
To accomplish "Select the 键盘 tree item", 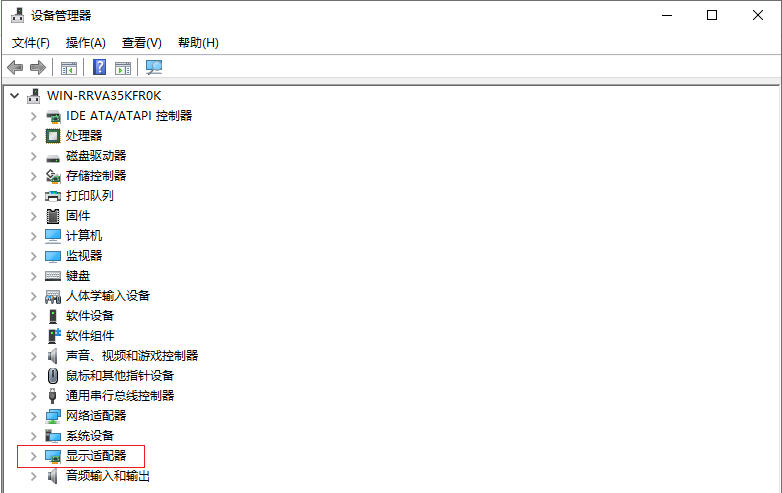I will (x=78, y=276).
